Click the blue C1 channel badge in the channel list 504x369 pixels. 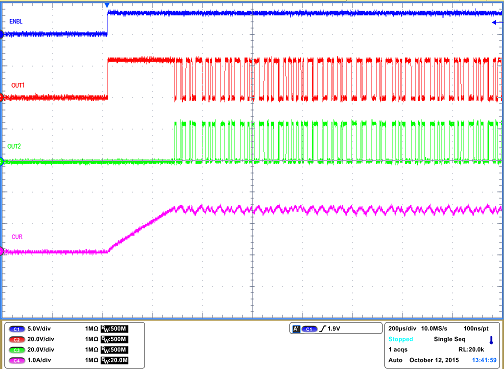click(x=17, y=329)
